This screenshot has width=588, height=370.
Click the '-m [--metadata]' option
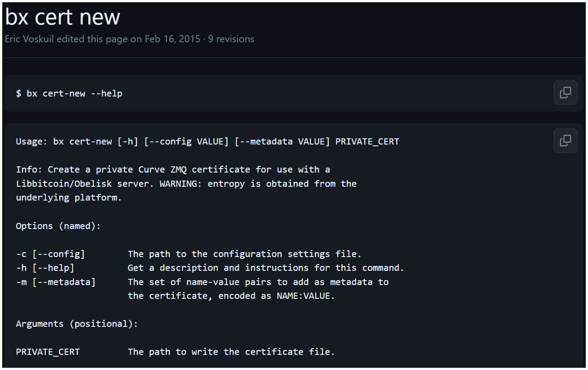pos(56,282)
